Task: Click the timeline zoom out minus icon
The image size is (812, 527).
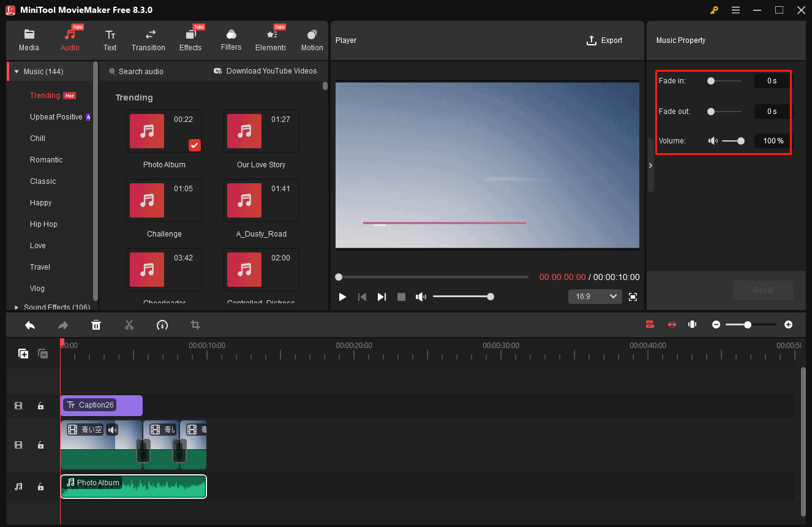Action: pyautogui.click(x=716, y=324)
